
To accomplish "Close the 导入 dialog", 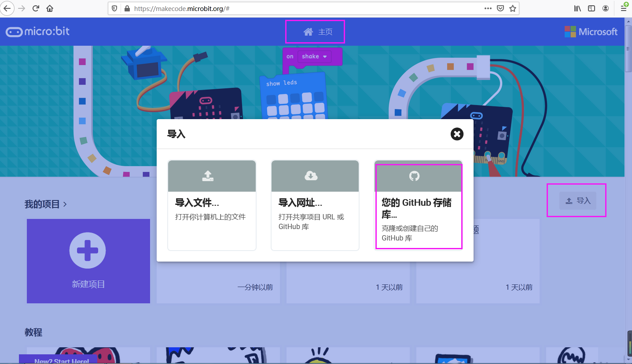I will pyautogui.click(x=457, y=134).
